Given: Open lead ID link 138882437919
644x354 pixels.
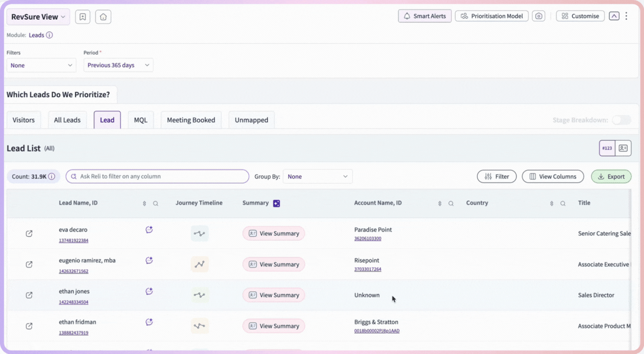Looking at the screenshot, I should click(73, 333).
